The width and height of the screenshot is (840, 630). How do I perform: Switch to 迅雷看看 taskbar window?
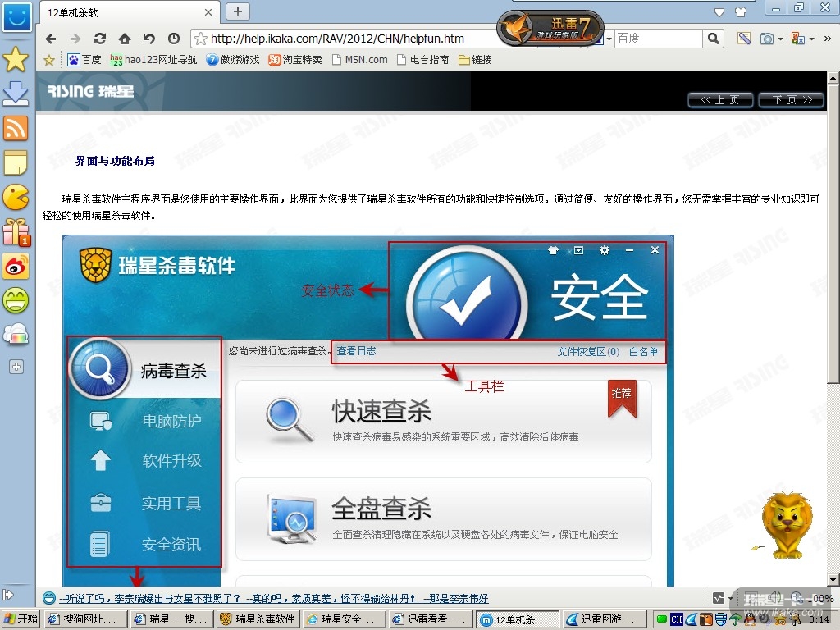click(x=430, y=619)
